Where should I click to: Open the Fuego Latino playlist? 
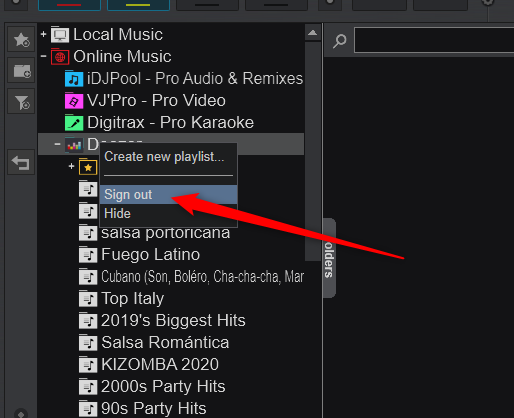[150, 254]
